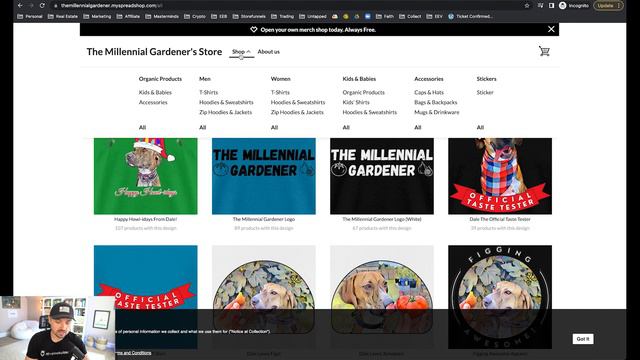This screenshot has width=640, height=360.
Task: Open the Ticket Confirmed bookmark
Action: (x=470, y=16)
